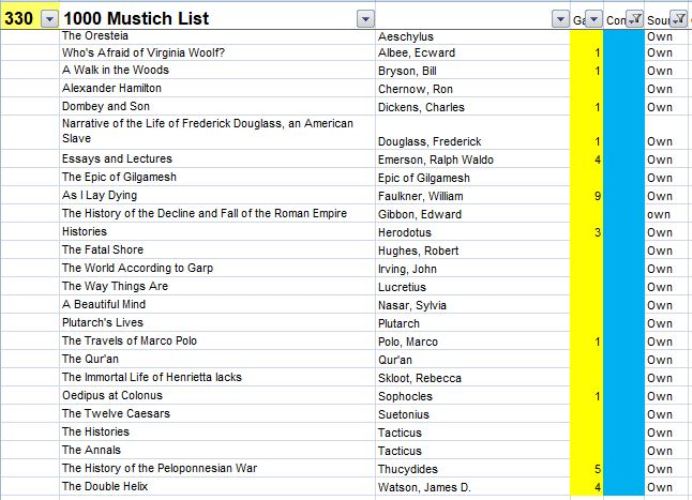Select author cell Aeschylus
Viewport: 692px width, 500px height.
coord(473,37)
